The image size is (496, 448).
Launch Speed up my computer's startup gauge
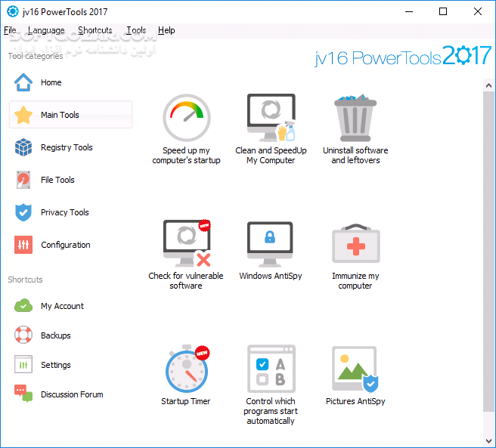tap(187, 118)
